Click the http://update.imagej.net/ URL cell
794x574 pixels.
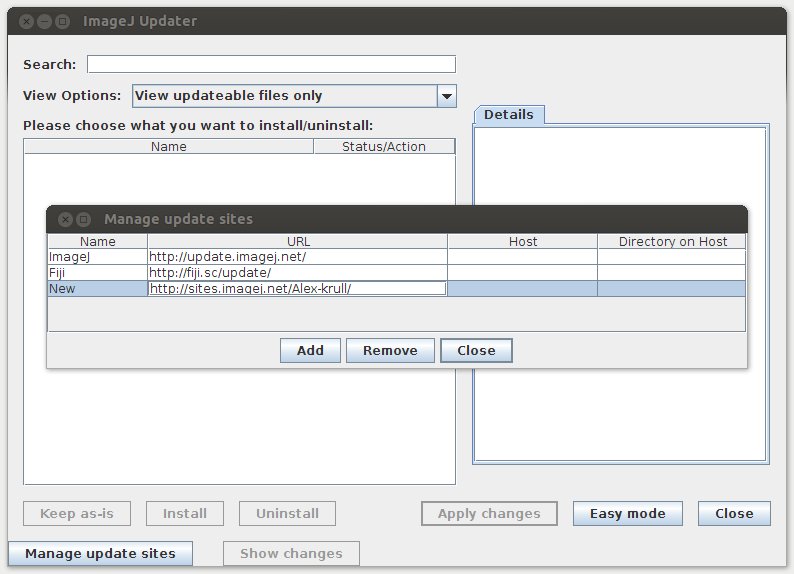(x=298, y=257)
